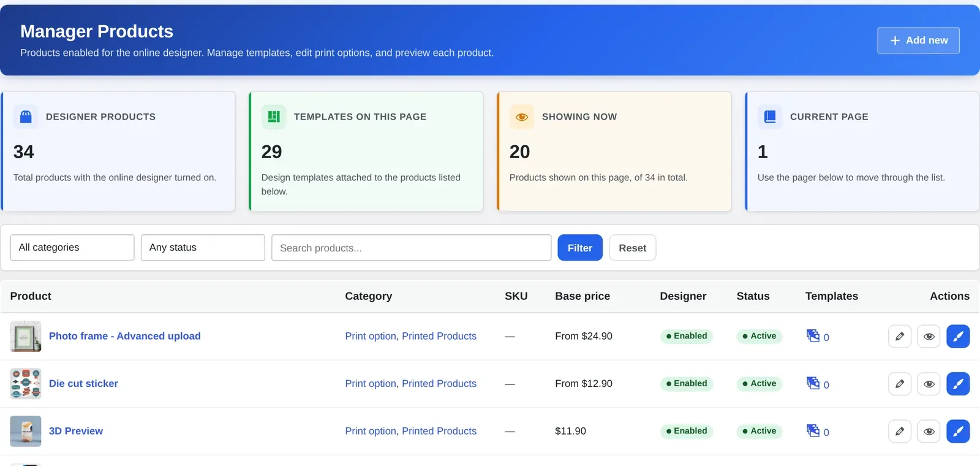Image resolution: width=980 pixels, height=466 pixels.
Task: Click the Templates column header
Action: pyautogui.click(x=832, y=296)
